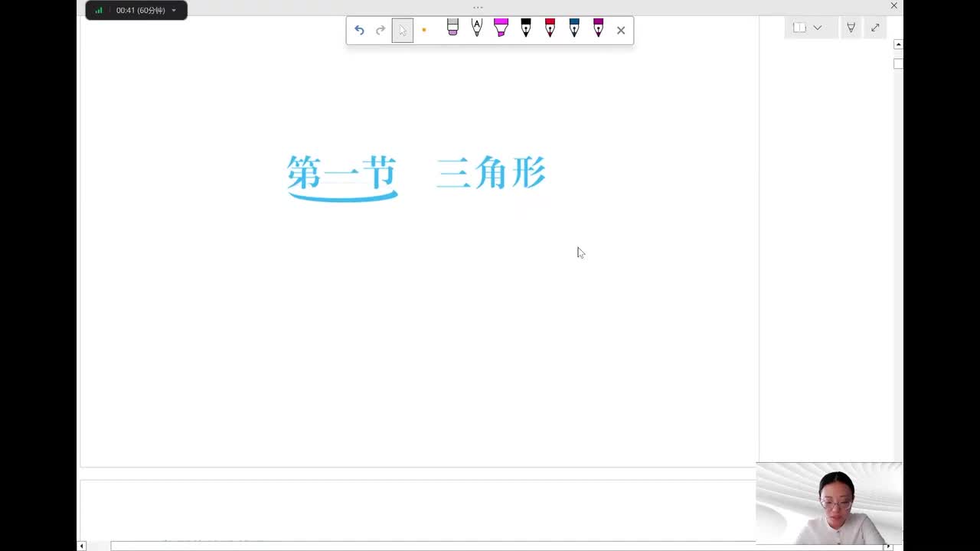Click the small square below scroll arrow
This screenshot has height=551, width=980.
click(898, 64)
